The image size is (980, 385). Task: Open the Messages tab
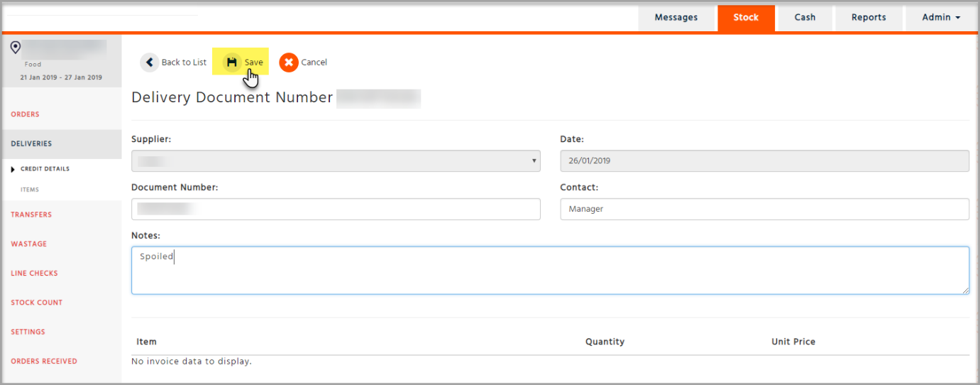676,18
